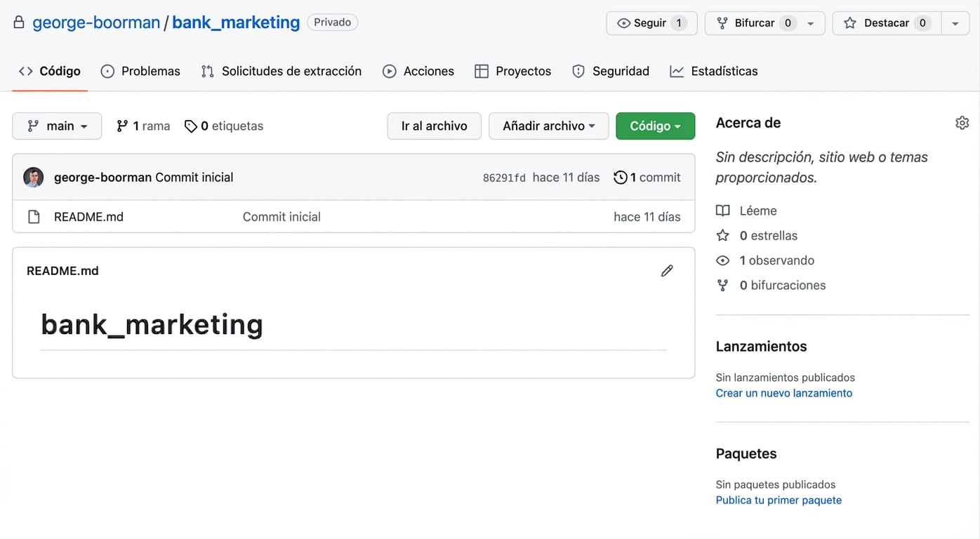Expand the Añadir archivo dropdown
The width and height of the screenshot is (980, 539).
(x=549, y=126)
